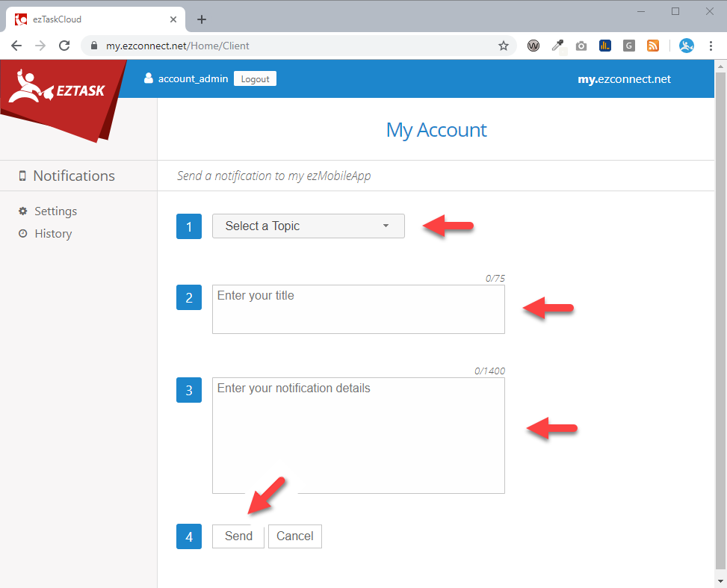Open the camera screenshot extension icon
727x588 pixels.
click(581, 46)
